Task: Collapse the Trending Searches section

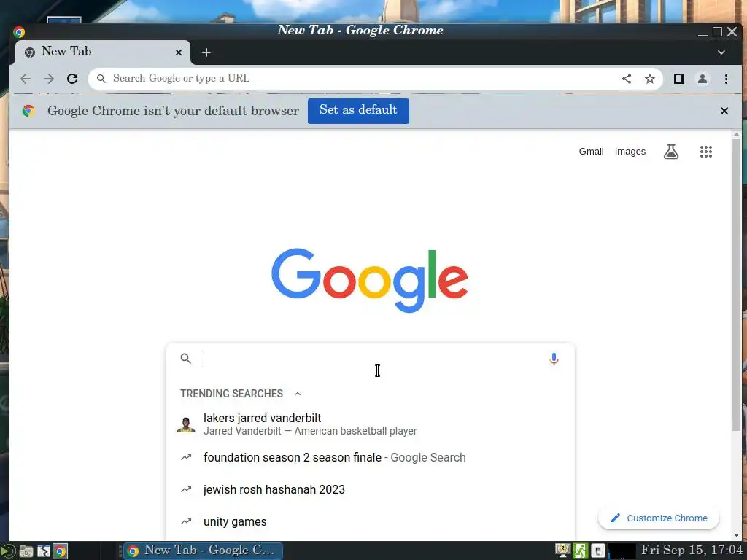Action: point(298,394)
